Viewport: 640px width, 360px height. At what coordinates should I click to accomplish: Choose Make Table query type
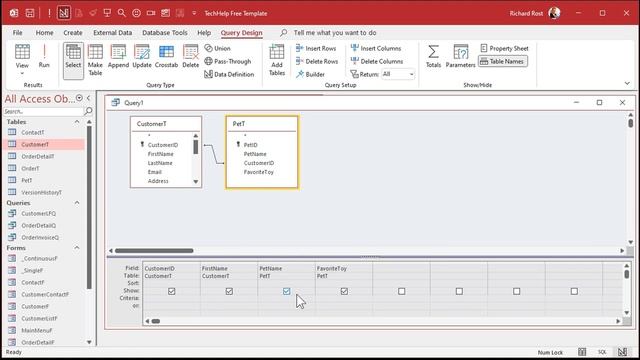(x=95, y=60)
